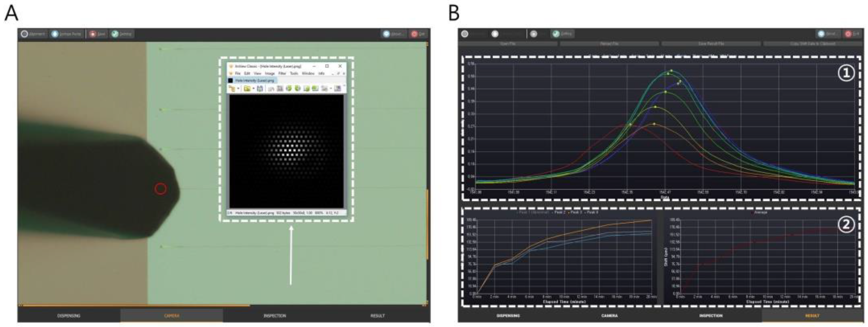The image size is (868, 327).
Task: Click the Save Result File button
Action: point(711,44)
